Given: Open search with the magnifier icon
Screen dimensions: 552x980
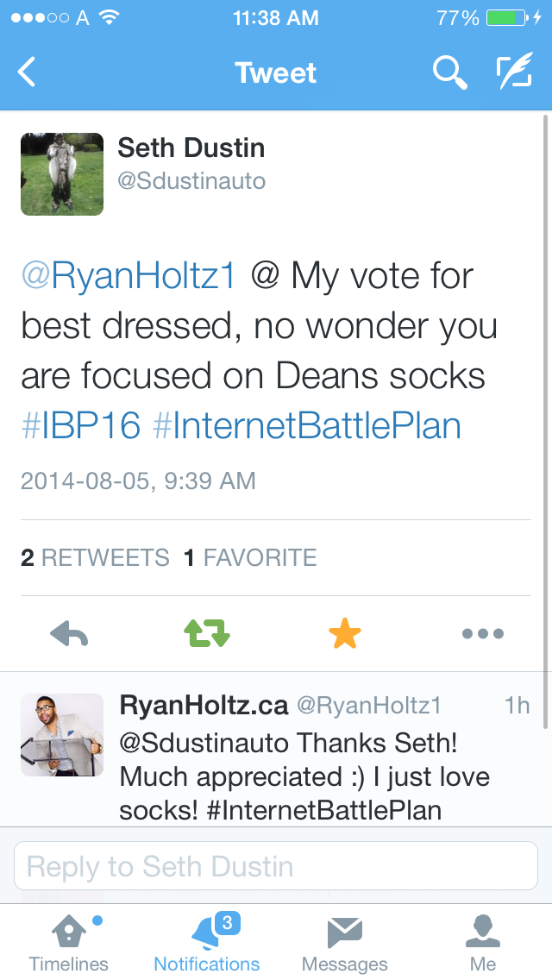Looking at the screenshot, I should coord(449,73).
